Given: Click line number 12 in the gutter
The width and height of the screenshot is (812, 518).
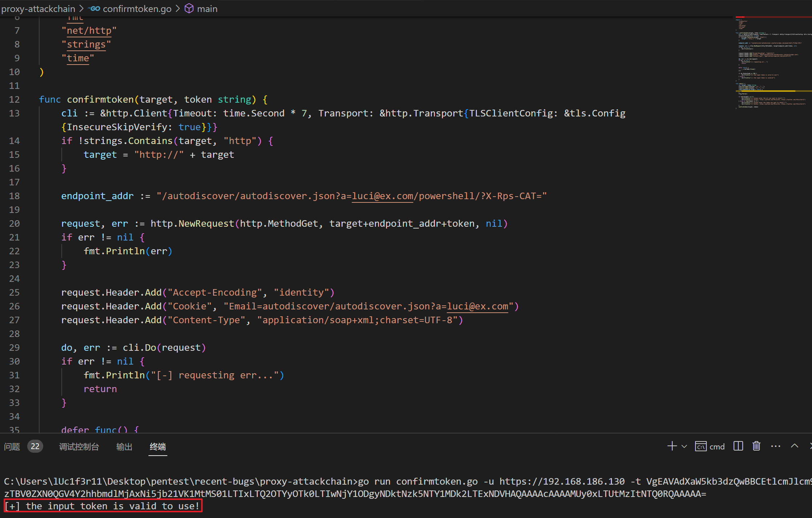Looking at the screenshot, I should click(x=15, y=99).
